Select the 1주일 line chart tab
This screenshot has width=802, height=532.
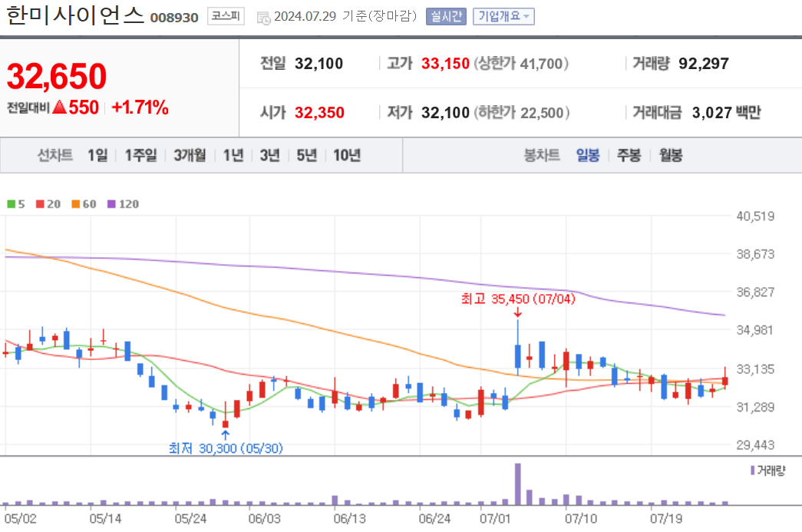coord(140,155)
